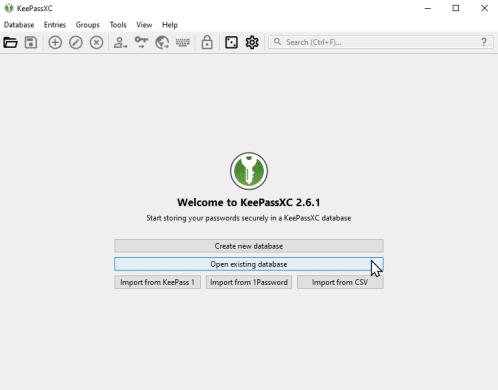Open settings with the gear icon
This screenshot has width=498, height=390.
252,43
